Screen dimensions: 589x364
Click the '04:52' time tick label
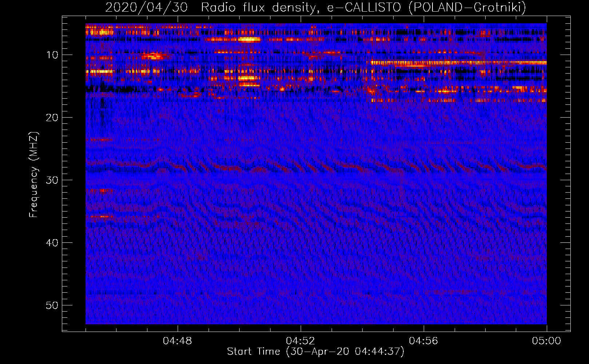(300, 341)
